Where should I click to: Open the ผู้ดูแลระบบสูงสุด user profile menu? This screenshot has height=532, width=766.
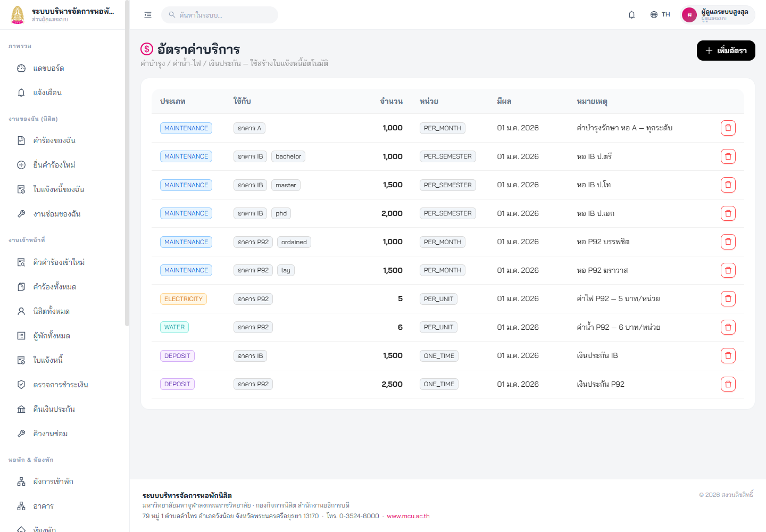tap(718, 15)
